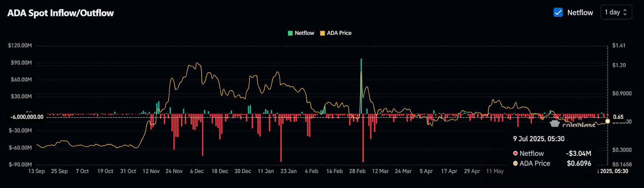Viewport: 644px width, 188px height.
Task: Click the 0.65 crosshair price label
Action: 618,117
